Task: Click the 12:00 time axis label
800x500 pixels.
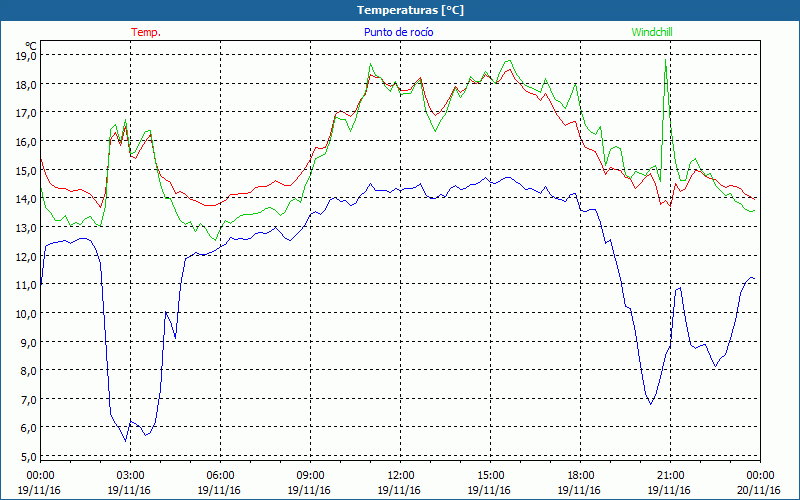Action: coord(401,476)
